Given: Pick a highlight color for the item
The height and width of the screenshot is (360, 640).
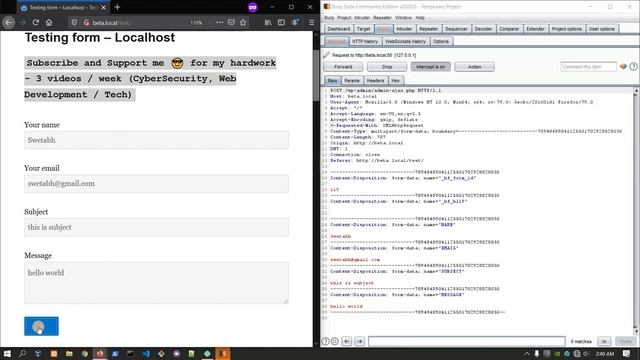Looking at the screenshot, I should coord(623,67).
